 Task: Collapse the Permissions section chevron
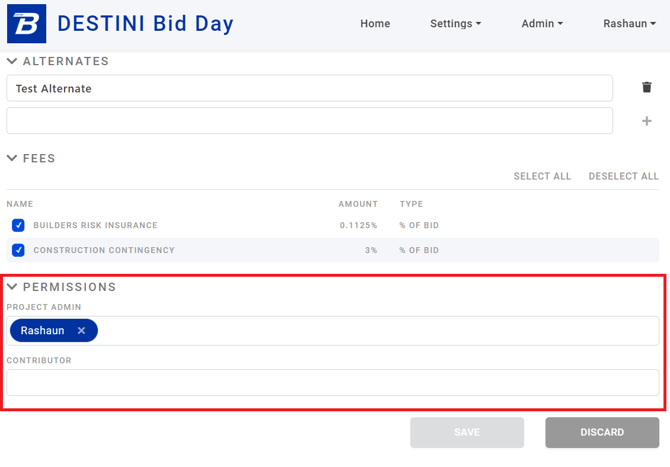pyautogui.click(x=12, y=287)
